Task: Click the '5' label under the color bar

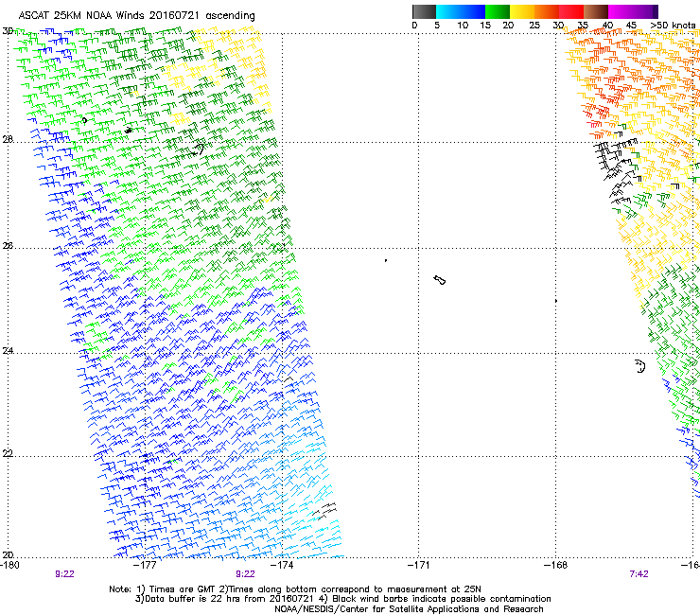Action: (x=437, y=25)
